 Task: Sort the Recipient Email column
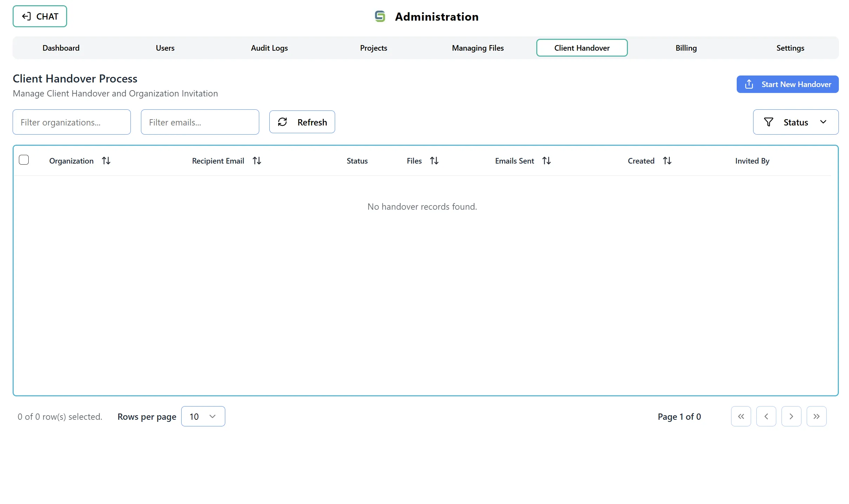[x=256, y=160]
